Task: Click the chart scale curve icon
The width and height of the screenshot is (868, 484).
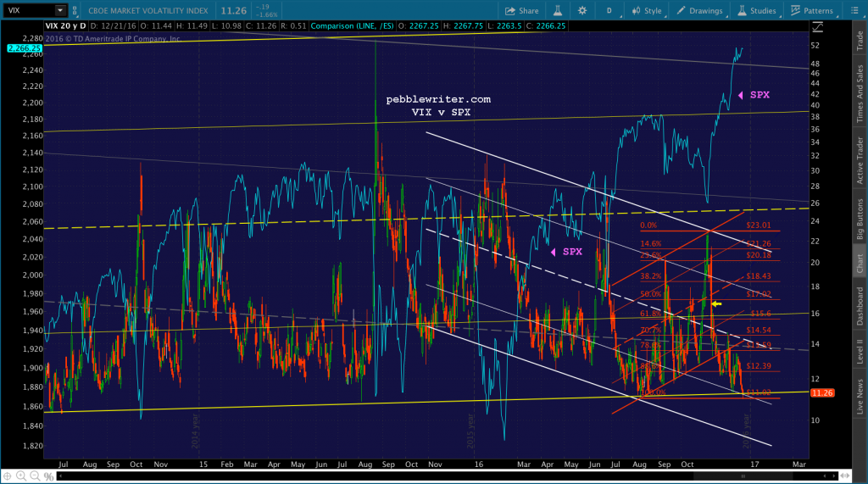Action: click(818, 26)
